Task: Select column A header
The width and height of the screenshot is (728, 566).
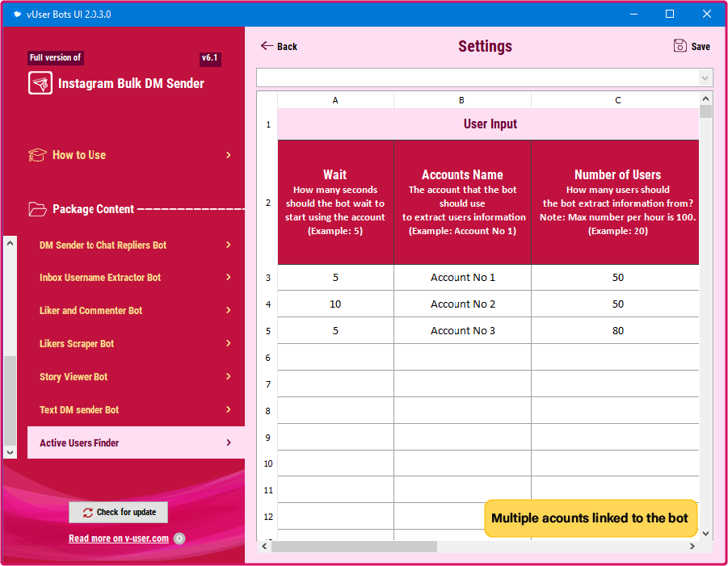Action: (x=335, y=100)
